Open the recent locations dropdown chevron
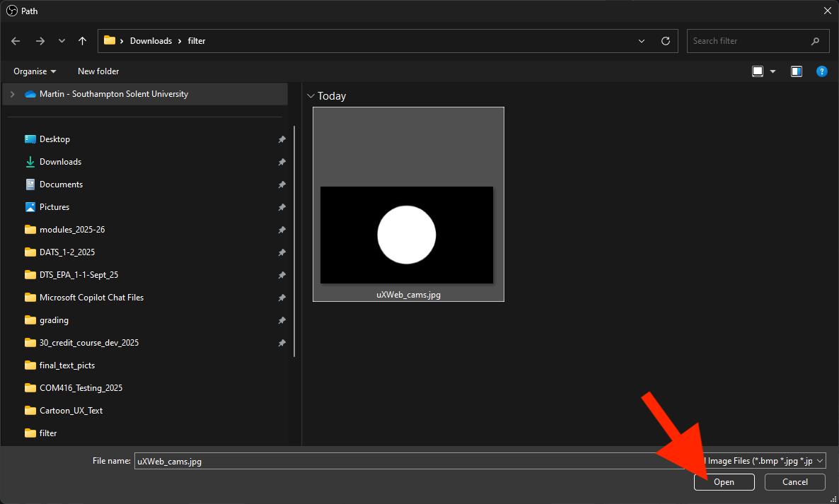 coord(62,41)
